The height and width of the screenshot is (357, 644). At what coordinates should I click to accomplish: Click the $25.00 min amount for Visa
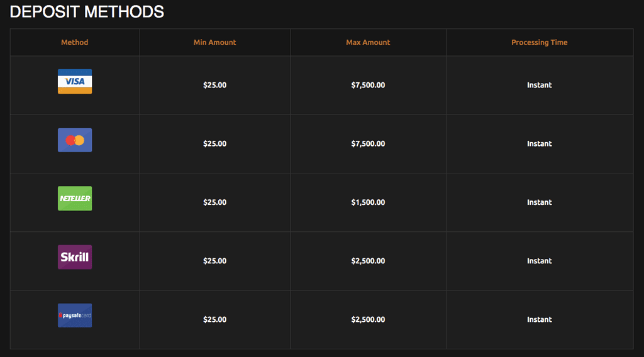[214, 85]
